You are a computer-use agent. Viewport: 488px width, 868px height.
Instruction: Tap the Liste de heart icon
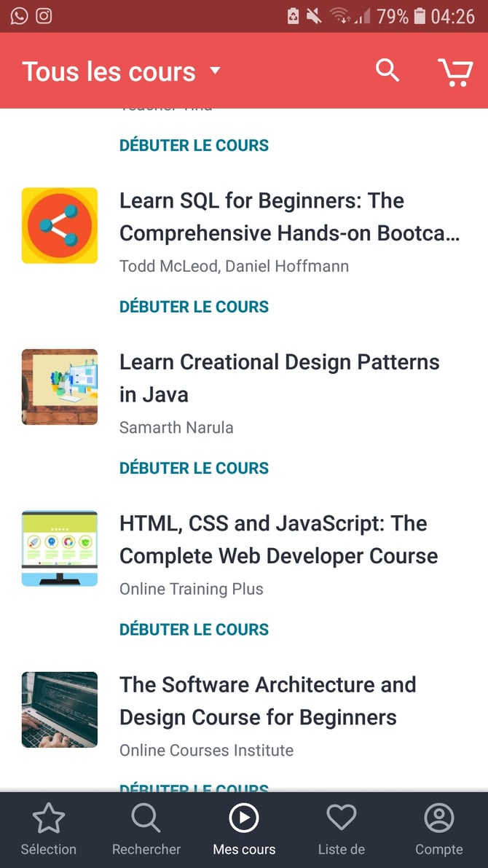pos(342,818)
